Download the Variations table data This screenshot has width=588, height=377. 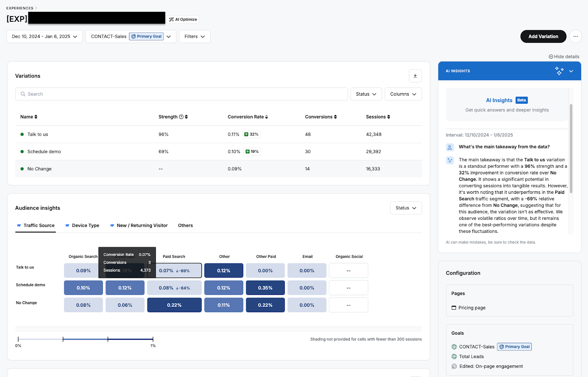415,76
